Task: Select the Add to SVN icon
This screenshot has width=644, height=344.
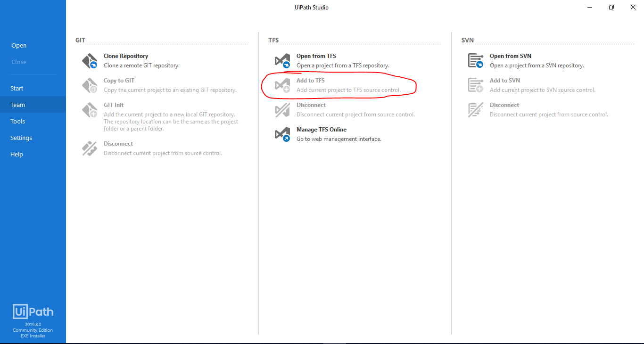Action: (476, 85)
